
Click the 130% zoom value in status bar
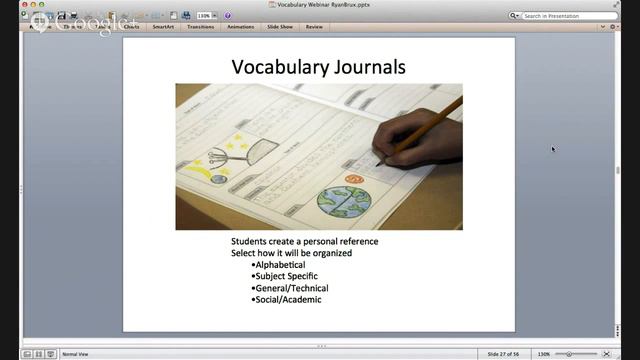click(543, 354)
